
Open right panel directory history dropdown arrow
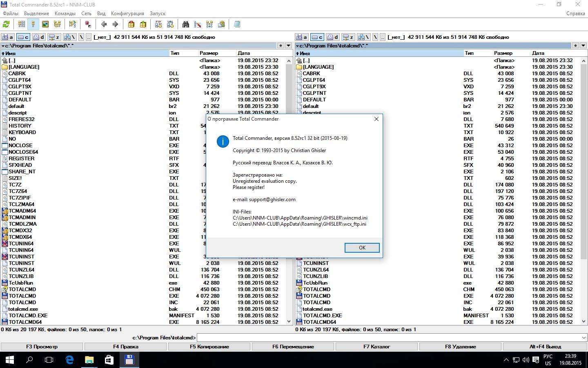click(x=298, y=45)
